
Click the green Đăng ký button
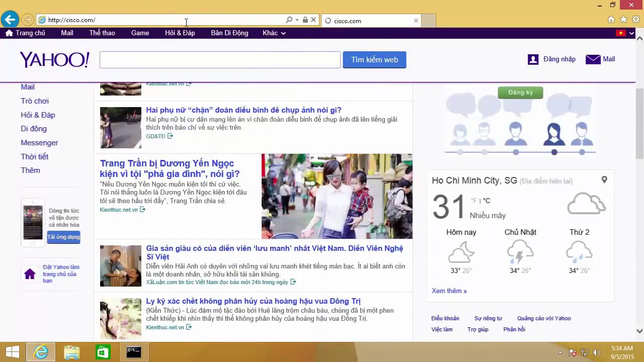(520, 93)
